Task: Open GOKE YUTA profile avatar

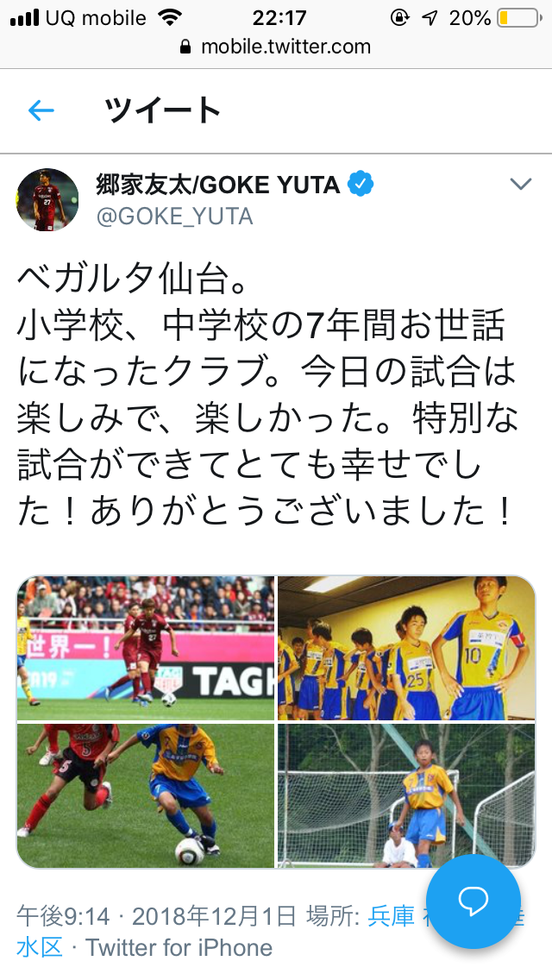Action: point(47,200)
